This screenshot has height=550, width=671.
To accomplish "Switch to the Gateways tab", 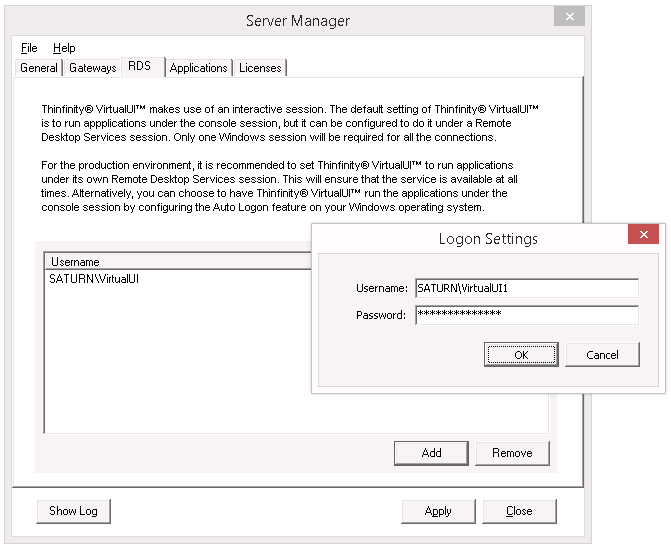I will (x=92, y=68).
